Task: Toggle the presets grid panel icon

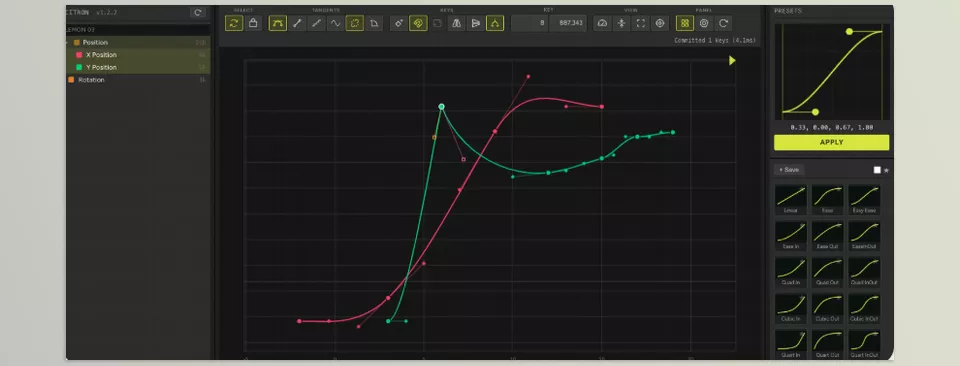Action: point(685,23)
